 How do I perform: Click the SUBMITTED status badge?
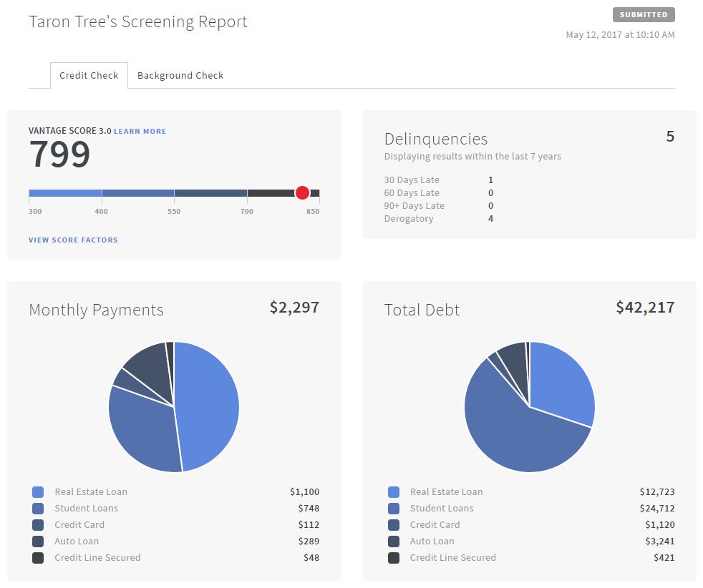(x=643, y=14)
